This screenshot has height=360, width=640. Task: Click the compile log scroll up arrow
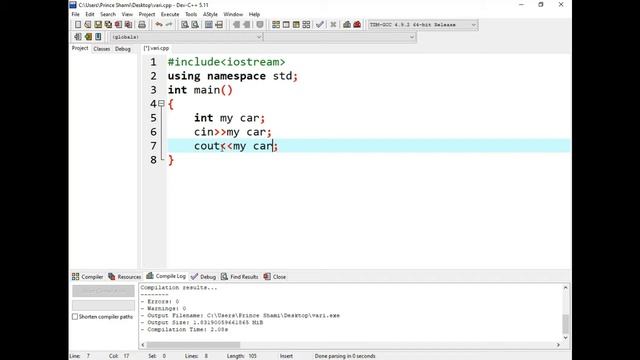[x=565, y=288]
